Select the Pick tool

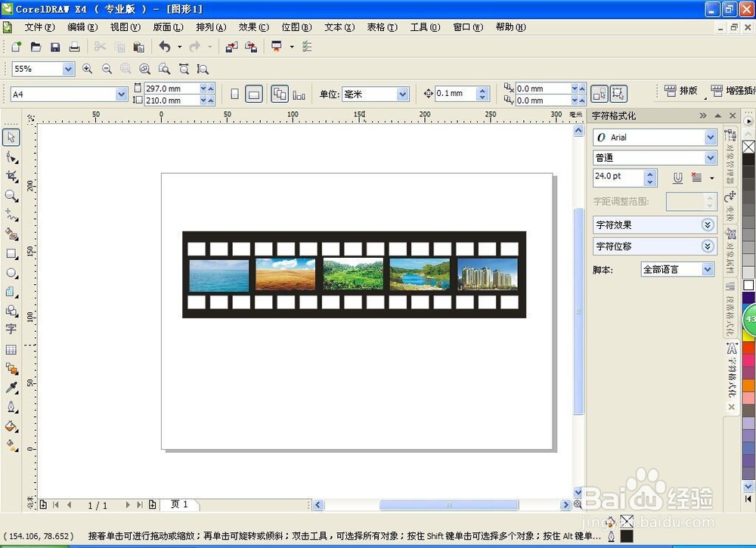click(11, 138)
